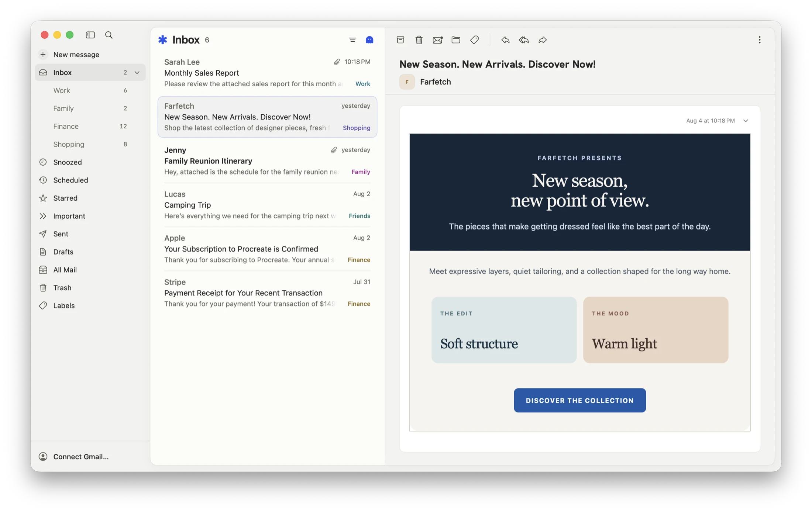
Task: Mark email as unread envelope icon
Action: tap(437, 40)
